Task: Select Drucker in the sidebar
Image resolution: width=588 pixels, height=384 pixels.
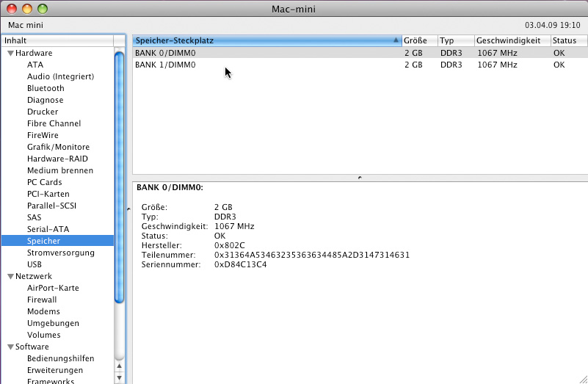Action: pyautogui.click(x=43, y=112)
